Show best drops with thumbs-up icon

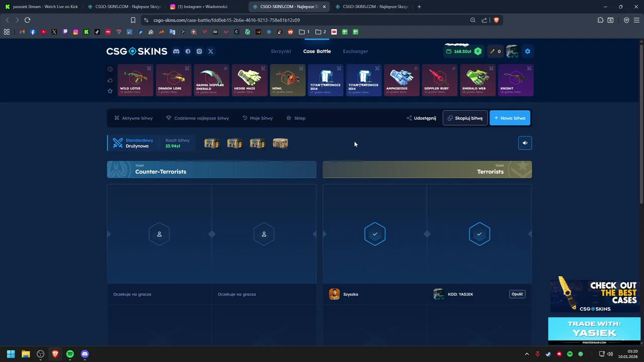[110, 80]
